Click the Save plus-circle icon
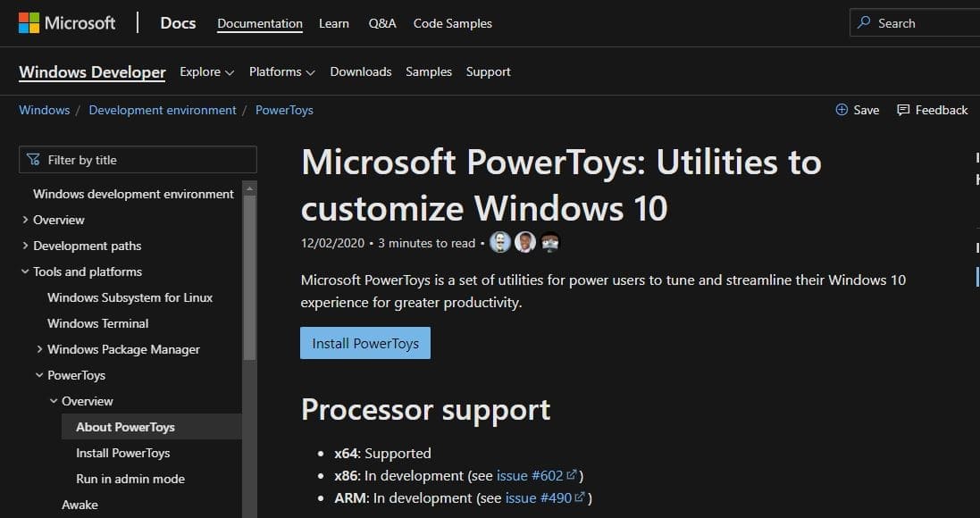The image size is (980, 518). coord(842,110)
